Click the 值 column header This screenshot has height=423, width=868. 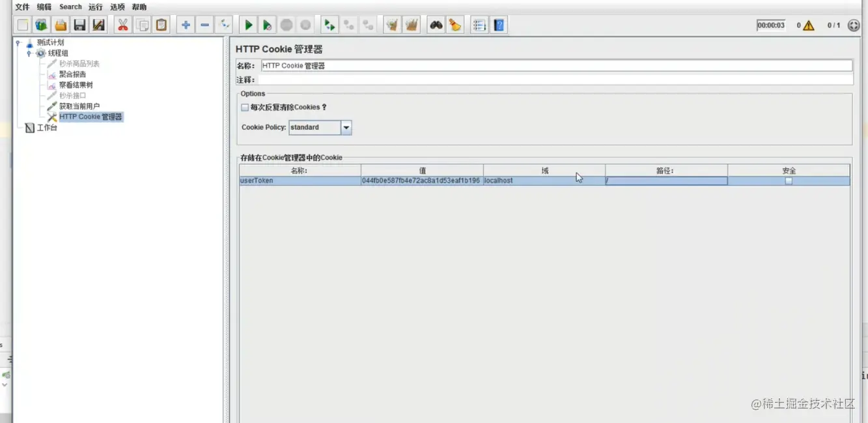click(x=422, y=171)
